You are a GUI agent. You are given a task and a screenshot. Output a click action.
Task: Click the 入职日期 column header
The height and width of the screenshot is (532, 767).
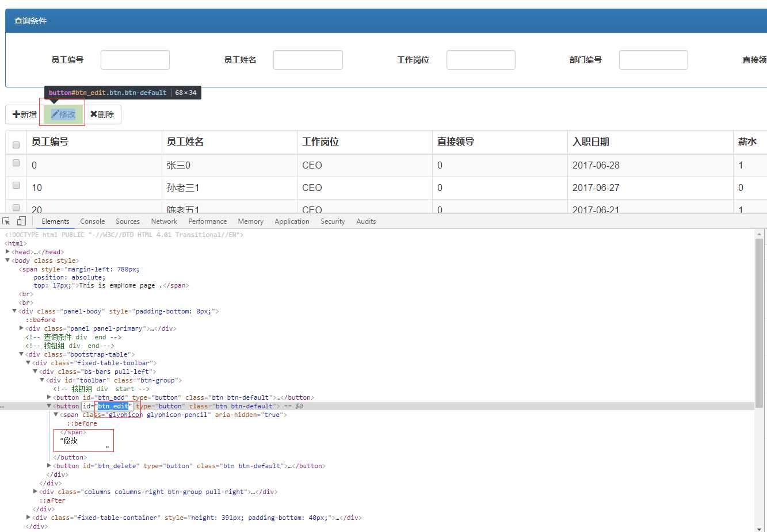pyautogui.click(x=650, y=142)
